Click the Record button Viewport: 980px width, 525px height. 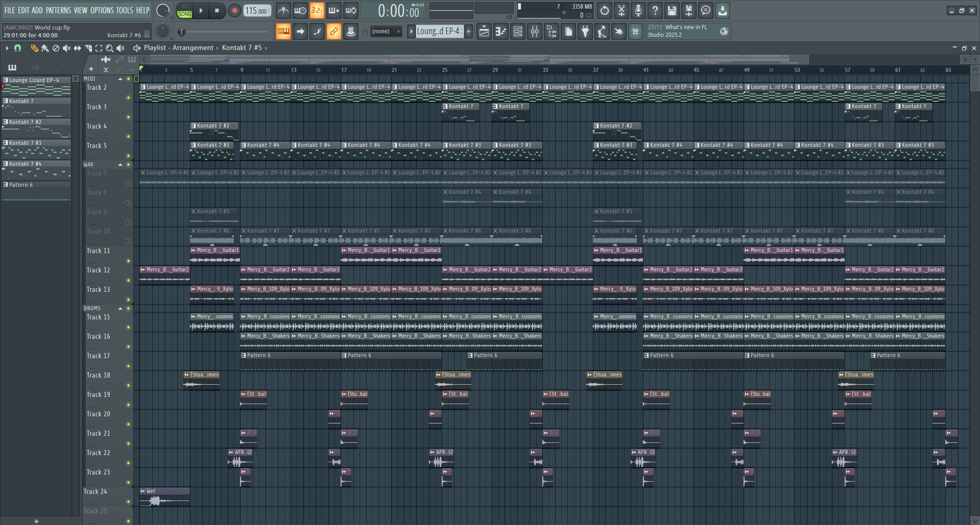click(x=234, y=10)
